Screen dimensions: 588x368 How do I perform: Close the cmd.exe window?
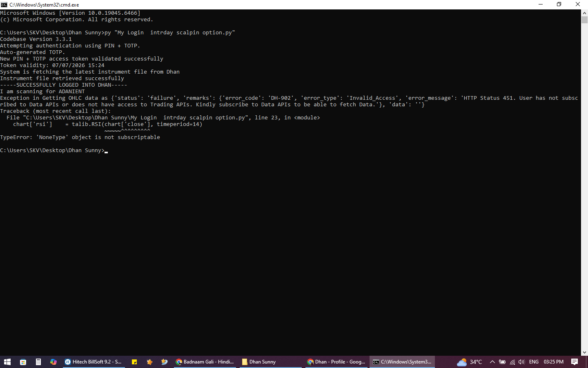pyautogui.click(x=578, y=4)
